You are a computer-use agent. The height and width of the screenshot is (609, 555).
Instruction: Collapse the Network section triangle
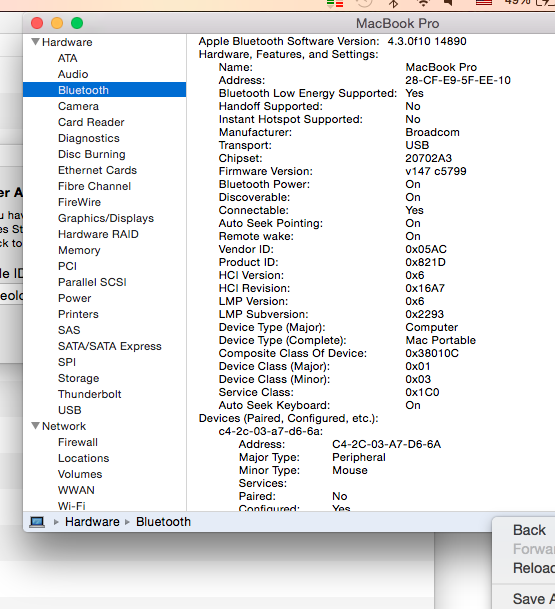pos(35,426)
